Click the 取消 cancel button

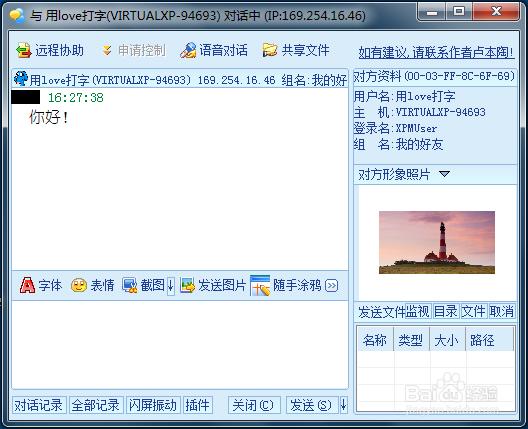tap(502, 311)
